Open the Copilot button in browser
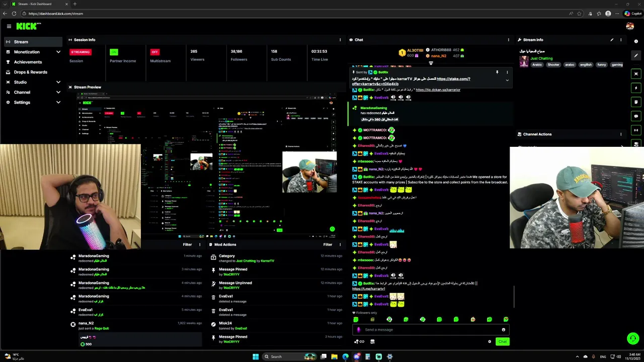The height and width of the screenshot is (362, 644). (633, 14)
